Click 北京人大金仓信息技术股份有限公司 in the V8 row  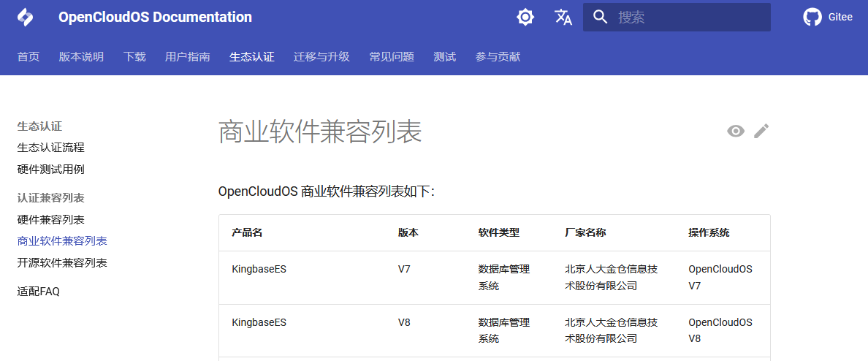pyautogui.click(x=611, y=330)
